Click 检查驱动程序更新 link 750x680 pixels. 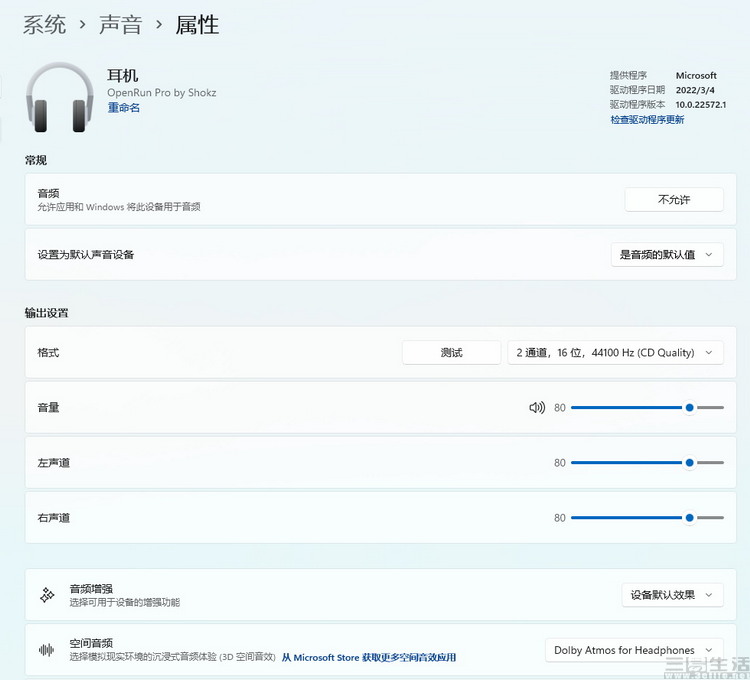point(647,120)
